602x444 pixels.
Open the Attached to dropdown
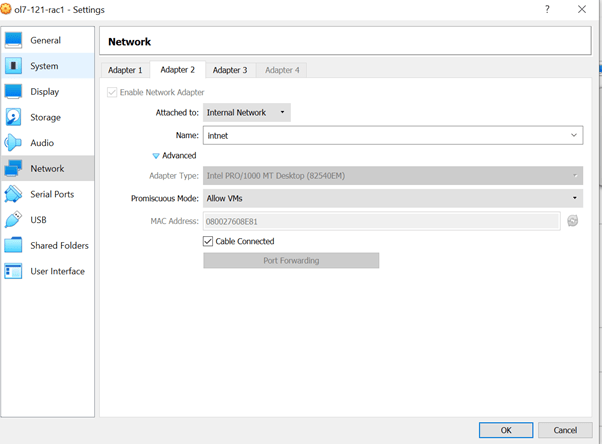pyautogui.click(x=246, y=113)
